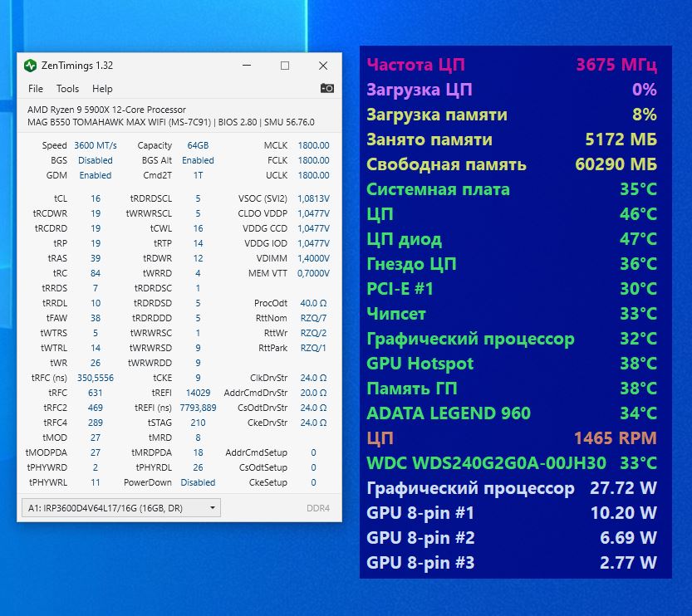Click the Системная плата 35°C row
Image resolution: width=692 pixels, height=616 pixels.
pyautogui.click(x=512, y=189)
